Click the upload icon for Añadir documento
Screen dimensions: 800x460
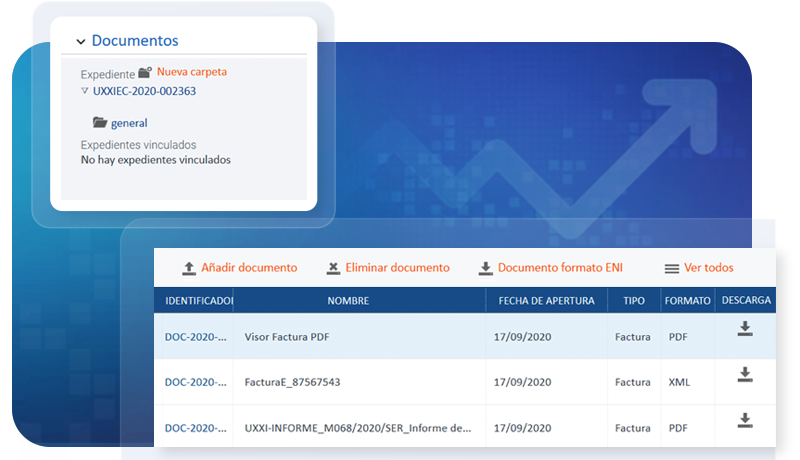[188, 268]
